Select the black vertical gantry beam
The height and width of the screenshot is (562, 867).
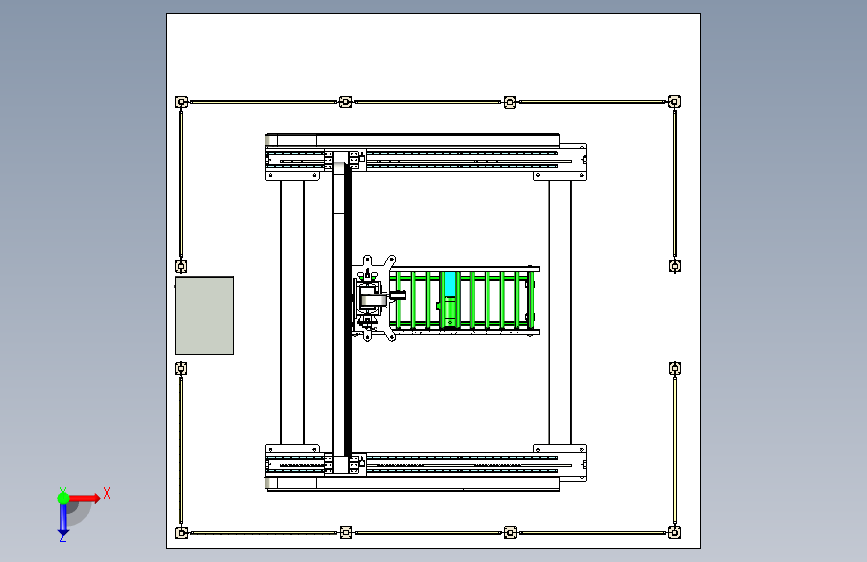(x=348, y=310)
